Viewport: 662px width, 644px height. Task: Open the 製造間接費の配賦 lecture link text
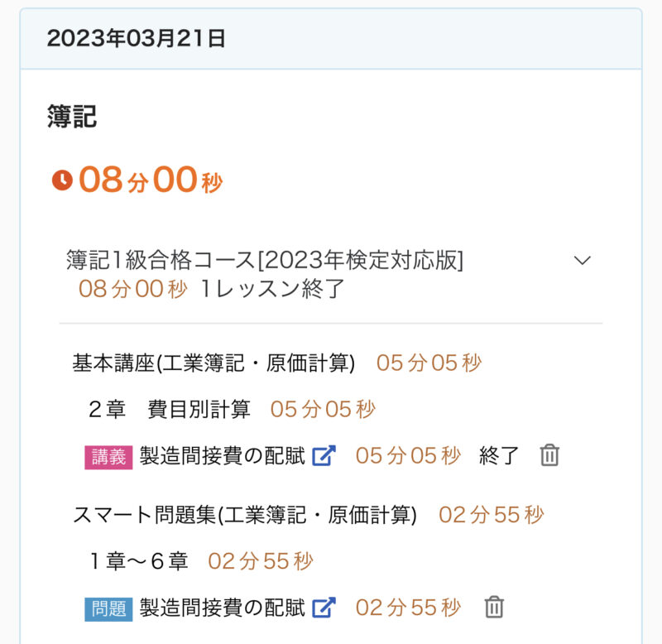(223, 455)
